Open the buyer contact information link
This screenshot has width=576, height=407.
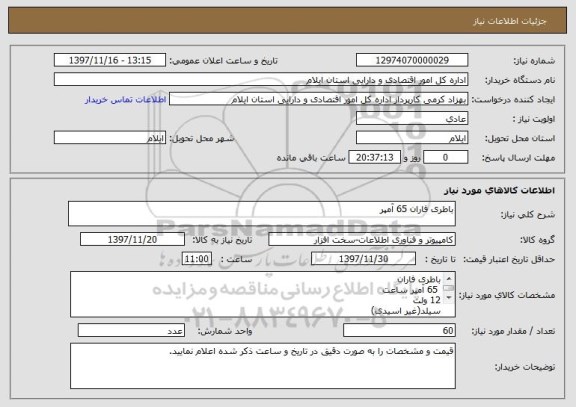tap(126, 100)
